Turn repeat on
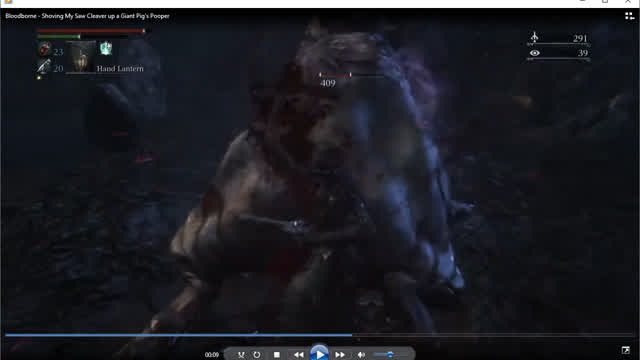This screenshot has height=360, width=640. click(257, 355)
